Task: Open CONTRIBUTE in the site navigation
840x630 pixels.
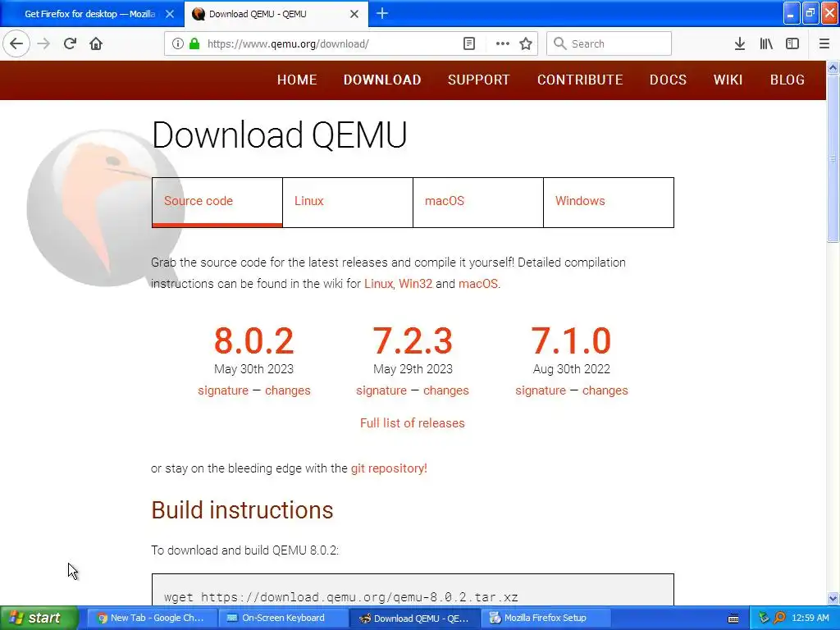Action: tap(580, 80)
